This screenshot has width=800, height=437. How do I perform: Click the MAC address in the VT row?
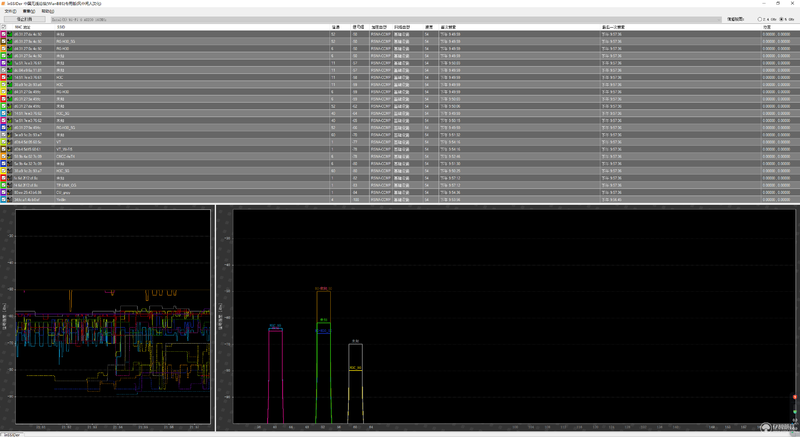28,142
